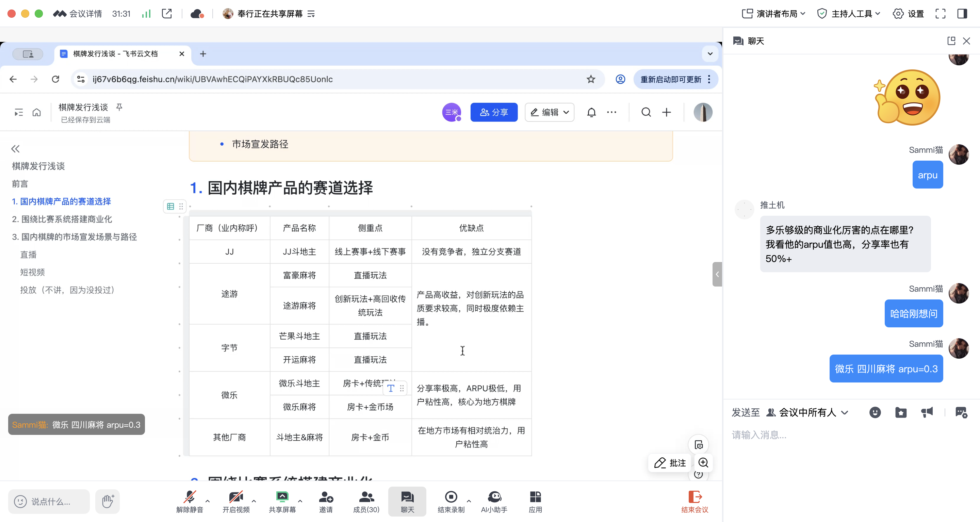The image size is (980, 522).
Task: Go to document home icon
Action: (x=36, y=112)
